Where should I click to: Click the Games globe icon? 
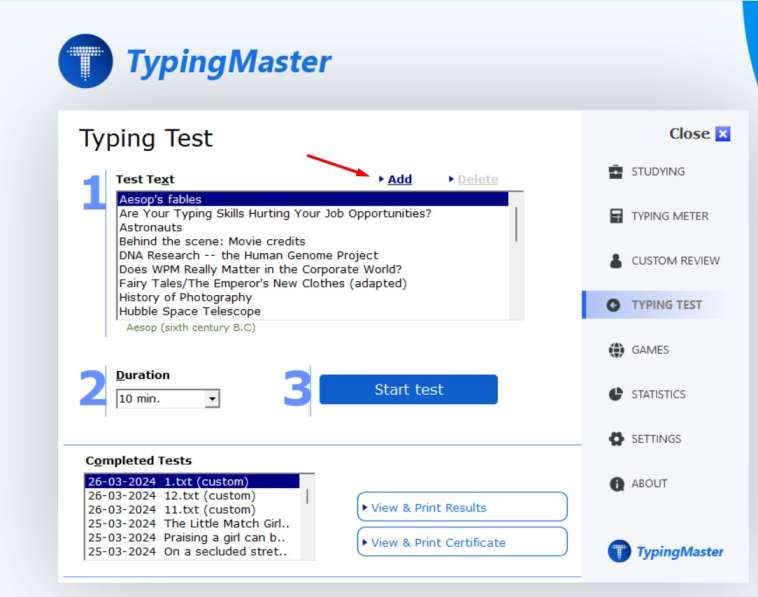tap(616, 349)
